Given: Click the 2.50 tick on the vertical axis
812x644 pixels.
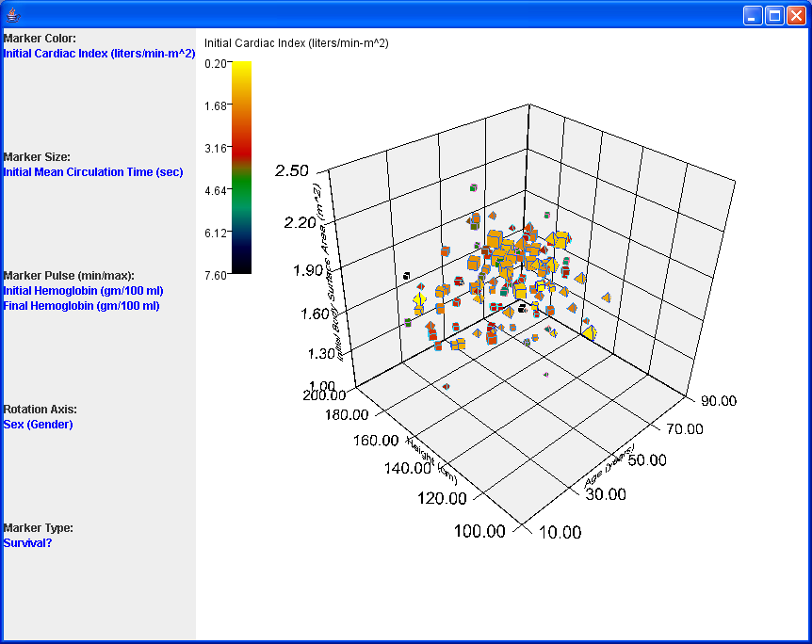Looking at the screenshot, I should pos(292,170).
